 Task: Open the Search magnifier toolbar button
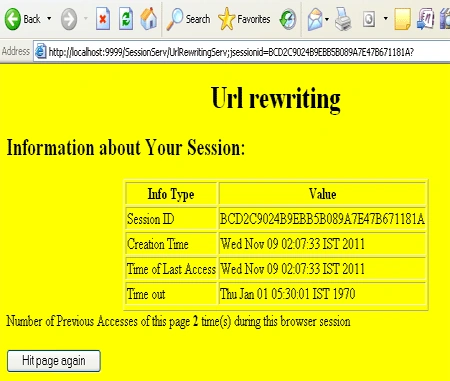pyautogui.click(x=188, y=19)
